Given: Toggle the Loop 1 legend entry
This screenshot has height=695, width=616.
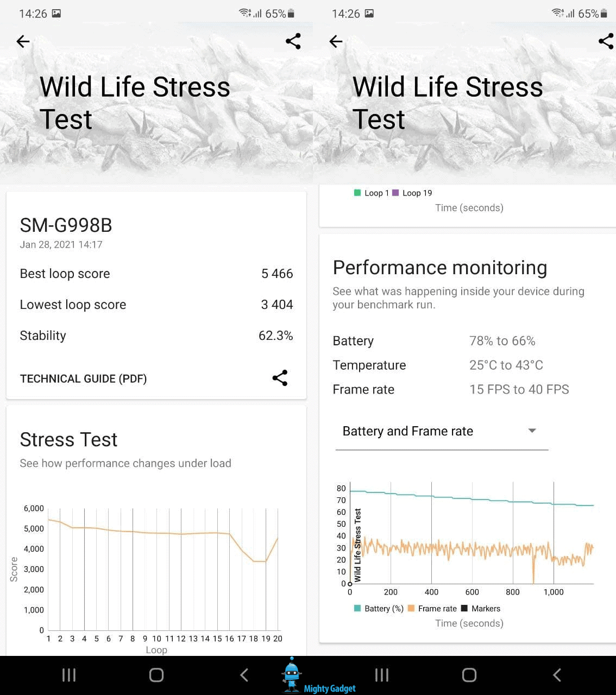Looking at the screenshot, I should tap(372, 193).
